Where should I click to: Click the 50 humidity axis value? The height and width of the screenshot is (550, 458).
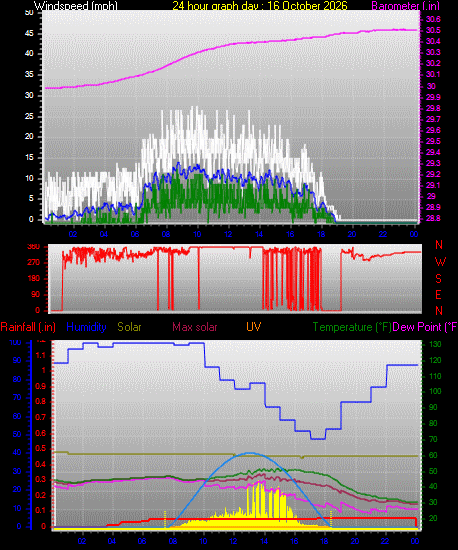point(17,434)
